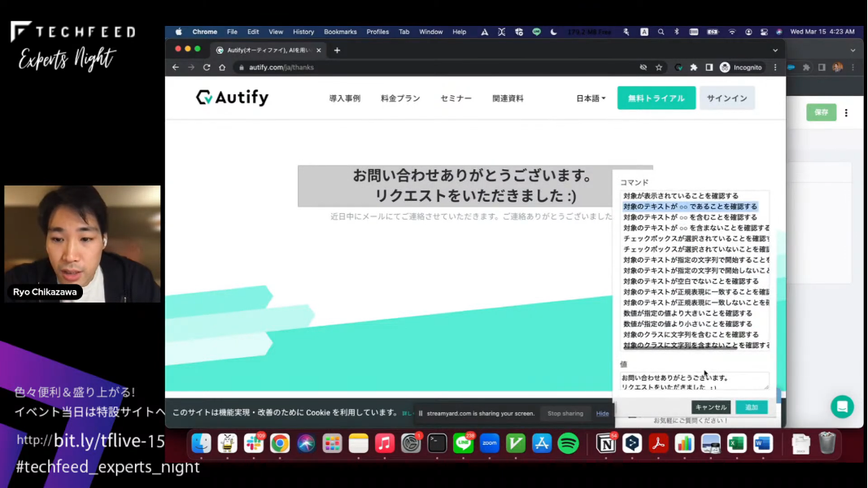Reload the Autify thanks page
This screenshot has width=868, height=488.
pyautogui.click(x=207, y=68)
